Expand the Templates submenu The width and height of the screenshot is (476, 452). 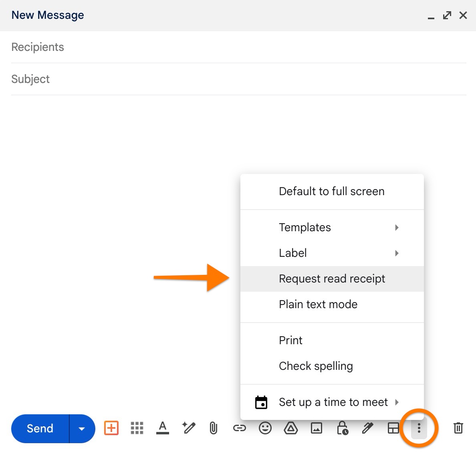305,227
